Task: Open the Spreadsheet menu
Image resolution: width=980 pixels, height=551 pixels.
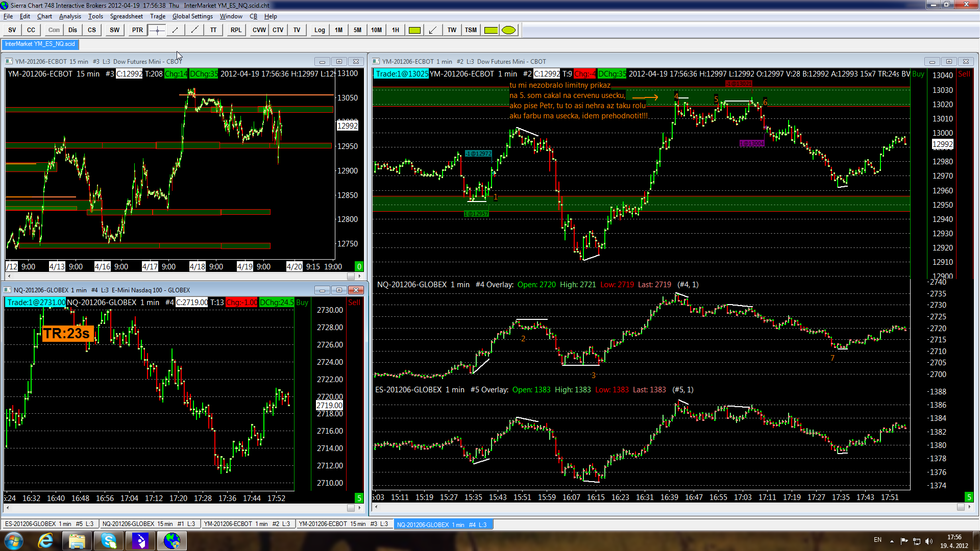Action: pyautogui.click(x=126, y=16)
